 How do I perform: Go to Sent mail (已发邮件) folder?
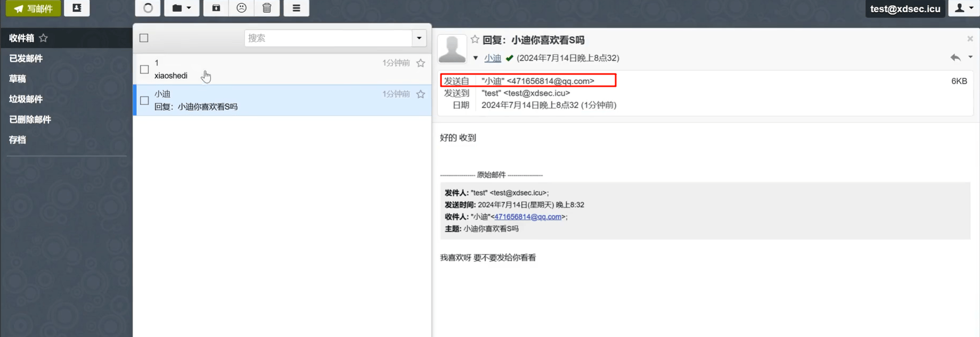coord(66,58)
